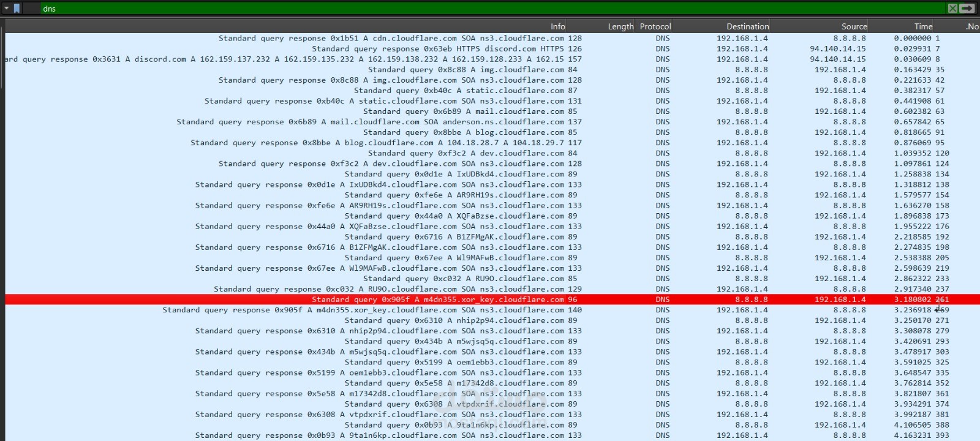The height and width of the screenshot is (441, 980).
Task: Select query 0x6310 nhip2p94.cloudflare.com row
Action: coord(492,320)
